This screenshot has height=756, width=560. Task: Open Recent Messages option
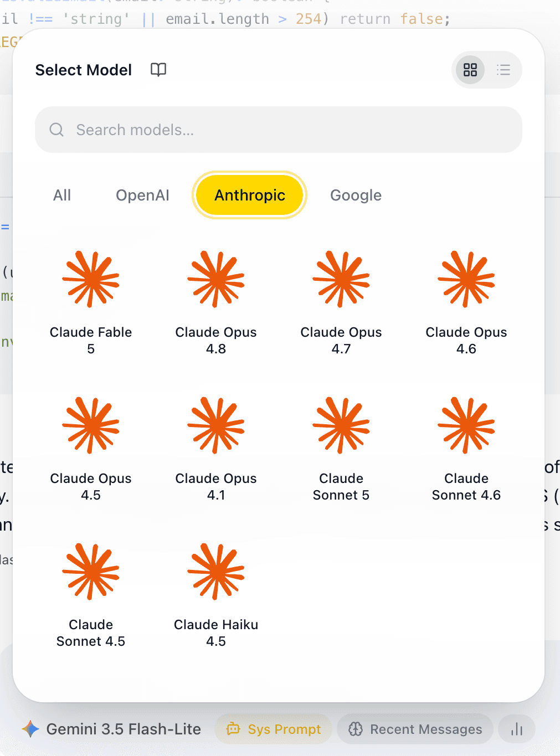click(x=415, y=729)
